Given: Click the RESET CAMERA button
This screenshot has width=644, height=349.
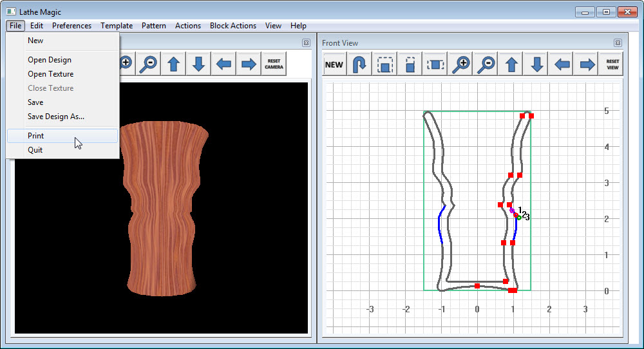Looking at the screenshot, I should (274, 64).
